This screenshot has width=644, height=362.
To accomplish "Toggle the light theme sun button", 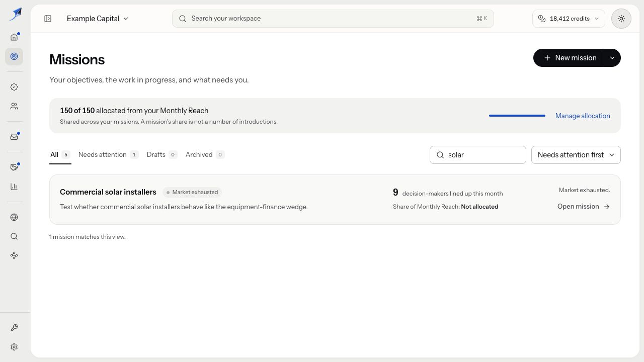I will [621, 19].
